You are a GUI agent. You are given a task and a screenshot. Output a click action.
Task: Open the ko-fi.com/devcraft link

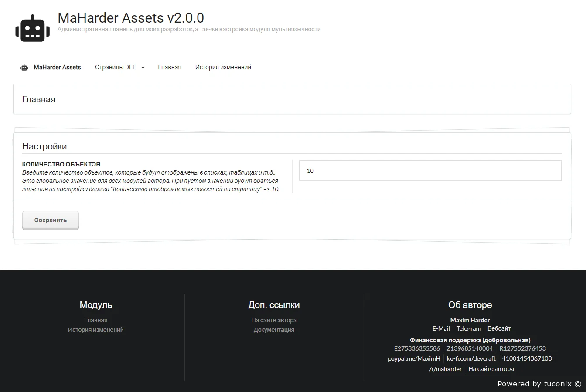[x=471, y=359]
